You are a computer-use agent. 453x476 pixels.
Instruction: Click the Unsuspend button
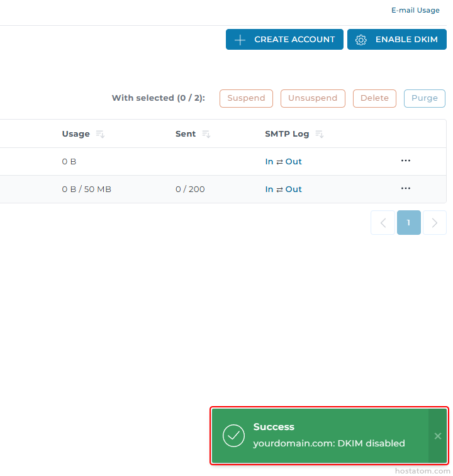pos(313,98)
